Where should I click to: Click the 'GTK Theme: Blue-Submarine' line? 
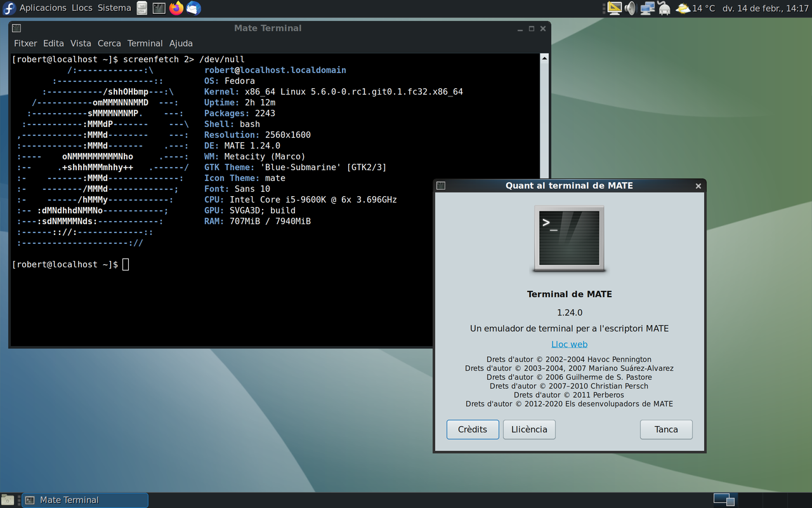(x=296, y=167)
